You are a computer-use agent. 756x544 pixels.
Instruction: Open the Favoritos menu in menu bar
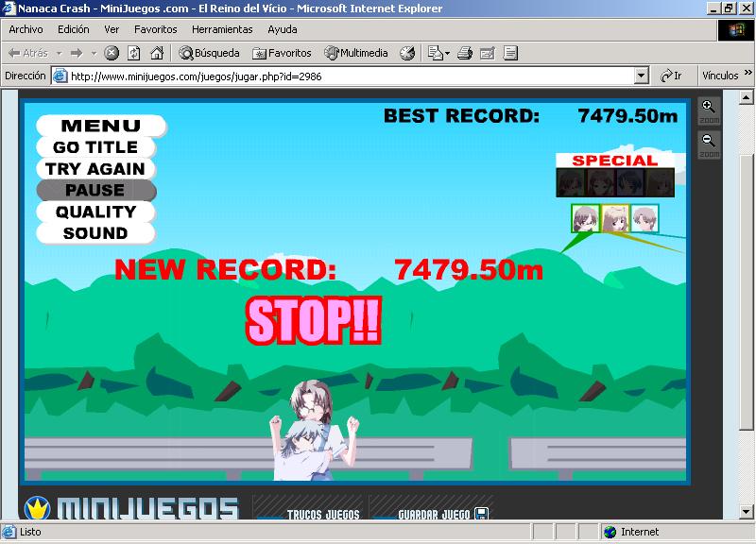(x=156, y=29)
